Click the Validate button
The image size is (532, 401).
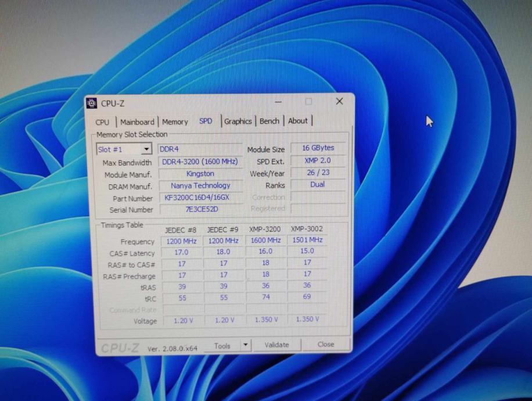pos(276,345)
